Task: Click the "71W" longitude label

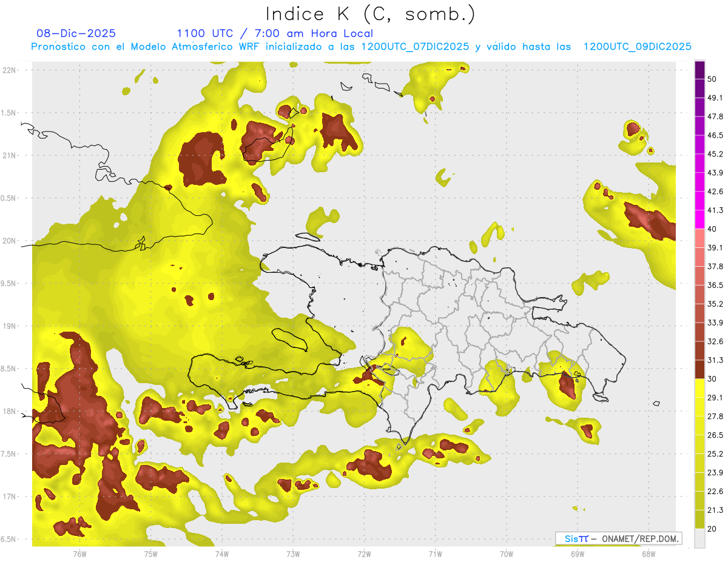Action: (x=435, y=554)
